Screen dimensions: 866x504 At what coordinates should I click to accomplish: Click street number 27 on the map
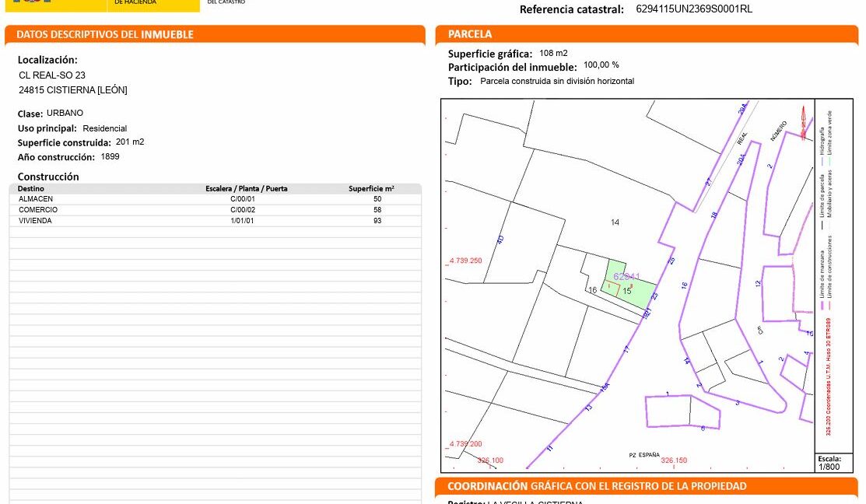click(x=709, y=182)
